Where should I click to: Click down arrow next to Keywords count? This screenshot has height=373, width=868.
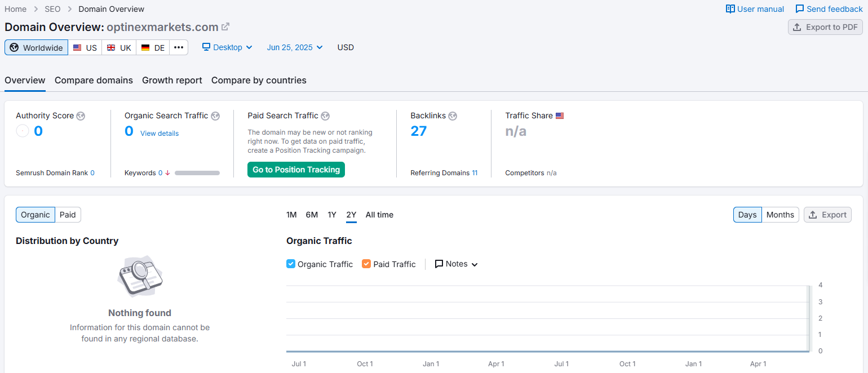pos(167,173)
